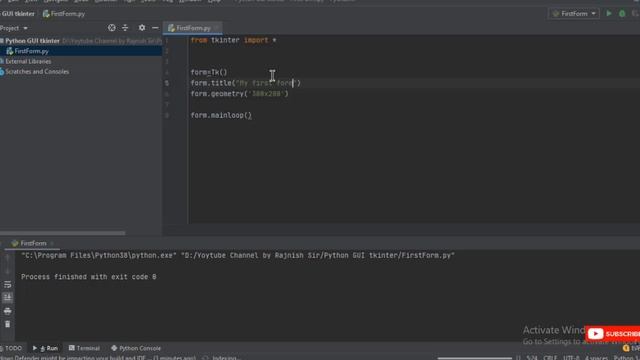Click python.exe command line in run output
Viewport: 640px width, 360px height.
(x=238, y=256)
